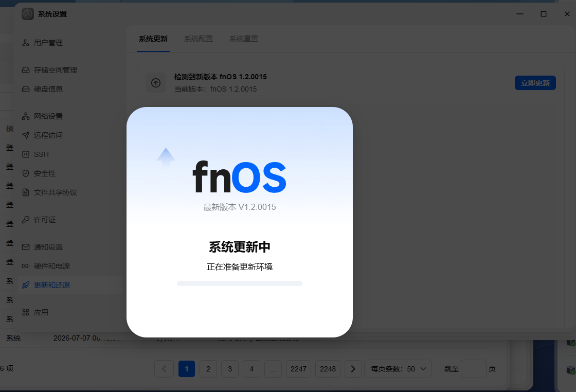Click 当前版本: fnOS 1.2.0015 text
The image size is (576, 392).
(x=215, y=90)
